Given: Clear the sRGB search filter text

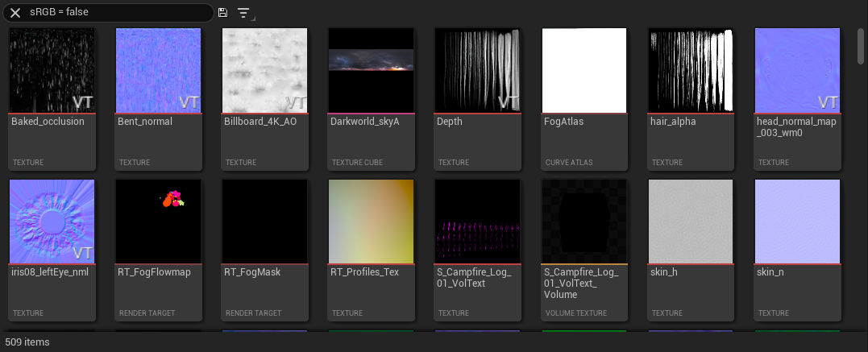Looking at the screenshot, I should pos(15,13).
